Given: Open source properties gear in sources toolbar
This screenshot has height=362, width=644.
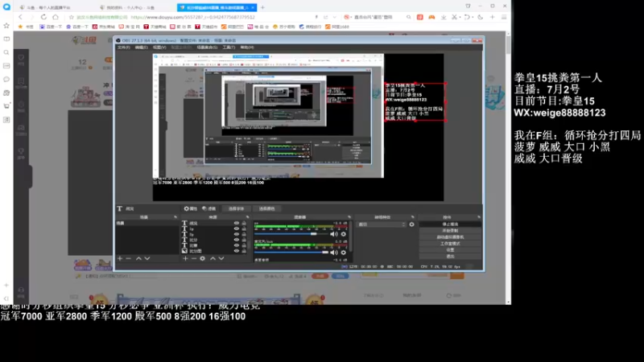Looking at the screenshot, I should click(x=203, y=258).
